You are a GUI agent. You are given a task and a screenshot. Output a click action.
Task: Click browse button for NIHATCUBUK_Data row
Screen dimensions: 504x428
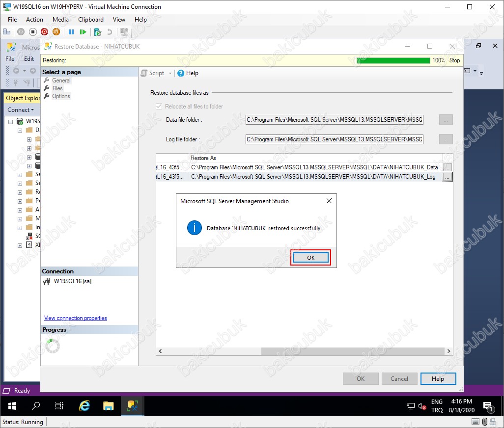coord(447,167)
